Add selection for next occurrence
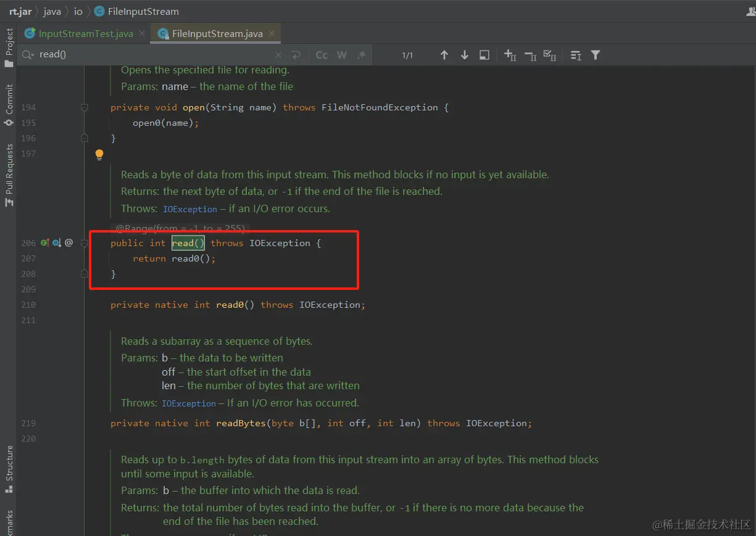The image size is (756, 536). [x=510, y=55]
